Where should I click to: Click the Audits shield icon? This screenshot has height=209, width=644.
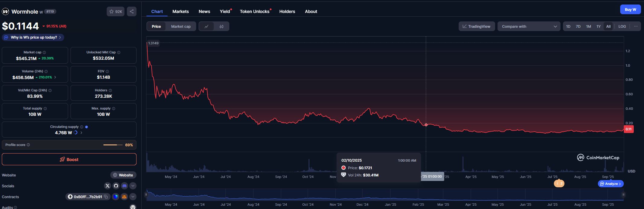pyautogui.click(x=133, y=207)
